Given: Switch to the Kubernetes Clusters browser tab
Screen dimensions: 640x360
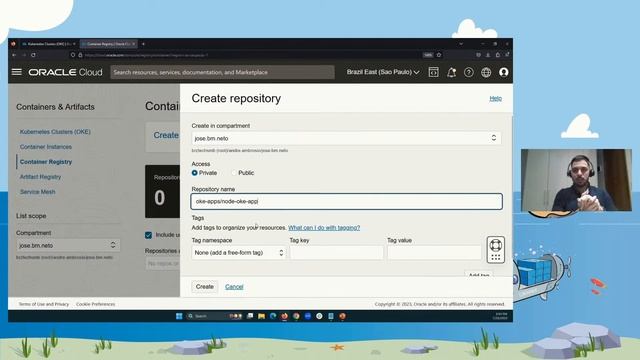Looking at the screenshot, I should 49,44.
